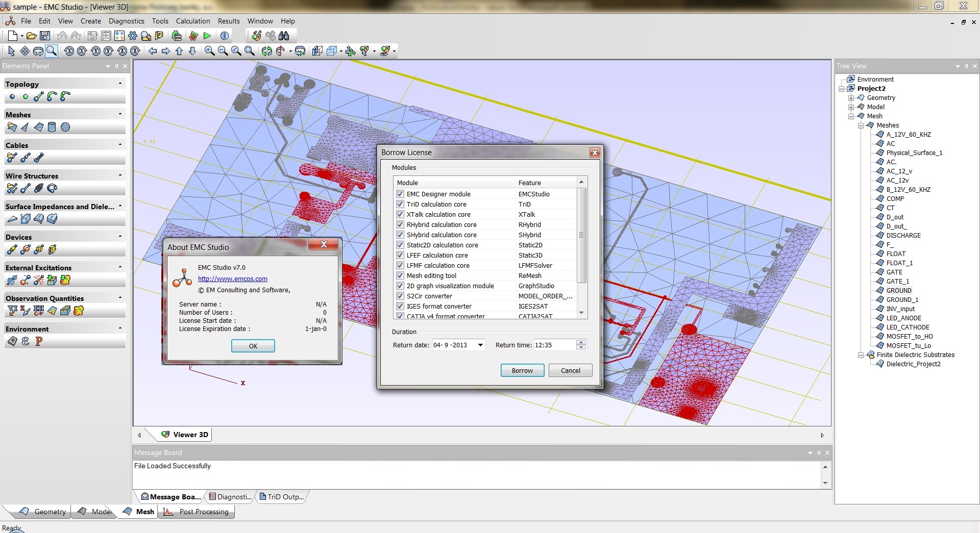The image size is (980, 533).
Task: Click the green Run (play) toolbar icon
Action: tap(207, 36)
